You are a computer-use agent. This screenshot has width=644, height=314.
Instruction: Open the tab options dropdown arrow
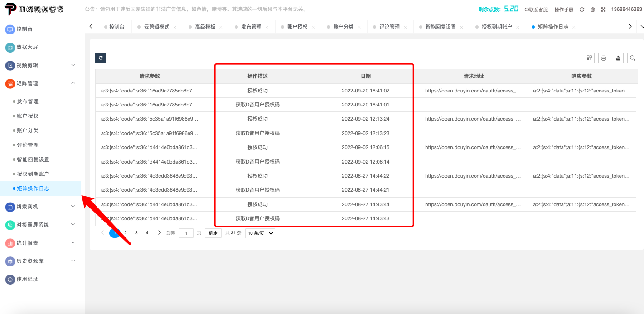pyautogui.click(x=641, y=27)
